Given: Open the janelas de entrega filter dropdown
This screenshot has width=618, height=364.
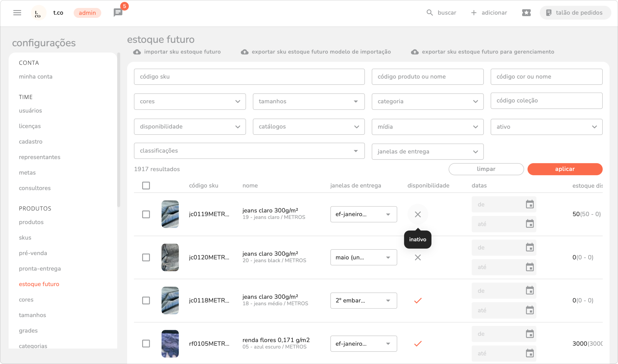Looking at the screenshot, I should click(427, 151).
